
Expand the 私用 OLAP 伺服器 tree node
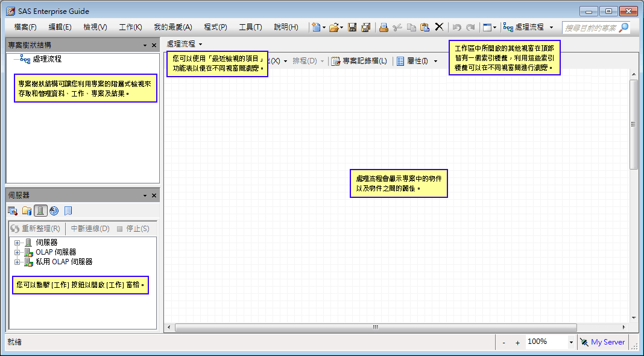(17, 262)
